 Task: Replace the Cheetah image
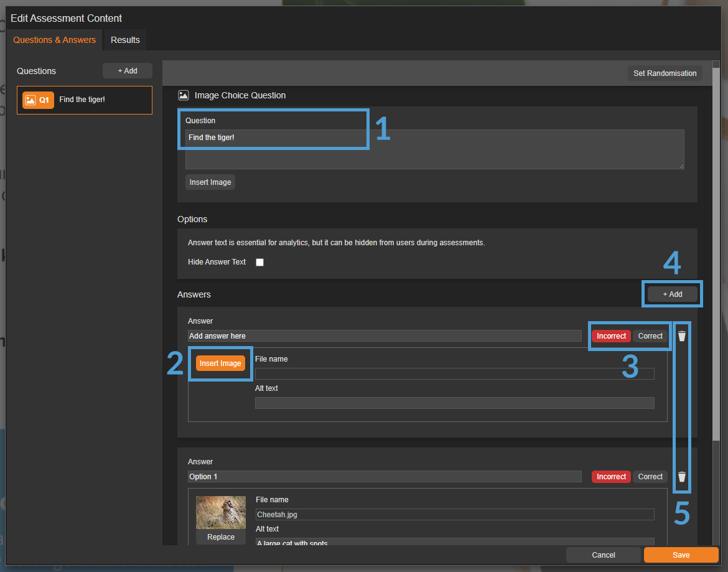(221, 537)
